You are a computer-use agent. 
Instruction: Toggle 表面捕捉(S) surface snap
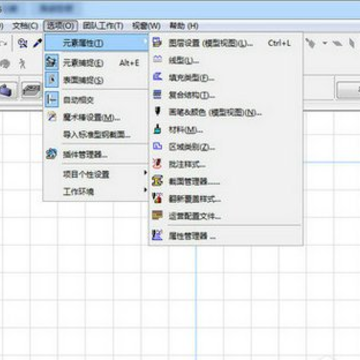(x=97, y=80)
